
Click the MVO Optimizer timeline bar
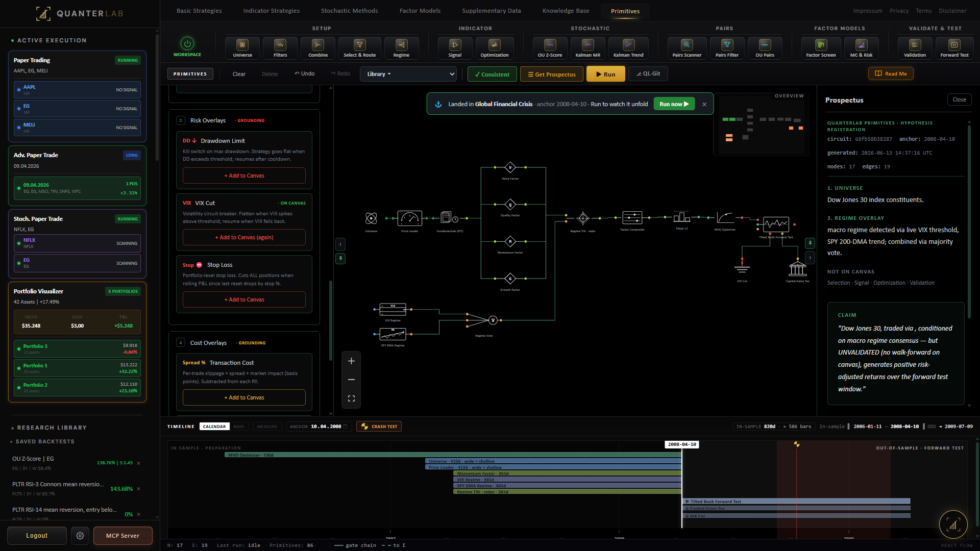click(453, 455)
